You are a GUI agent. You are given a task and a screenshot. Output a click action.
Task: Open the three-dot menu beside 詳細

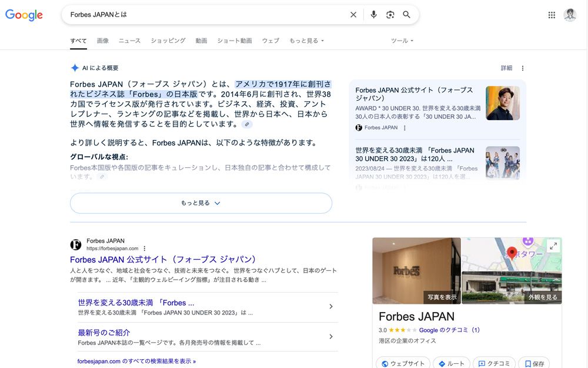[x=523, y=68]
